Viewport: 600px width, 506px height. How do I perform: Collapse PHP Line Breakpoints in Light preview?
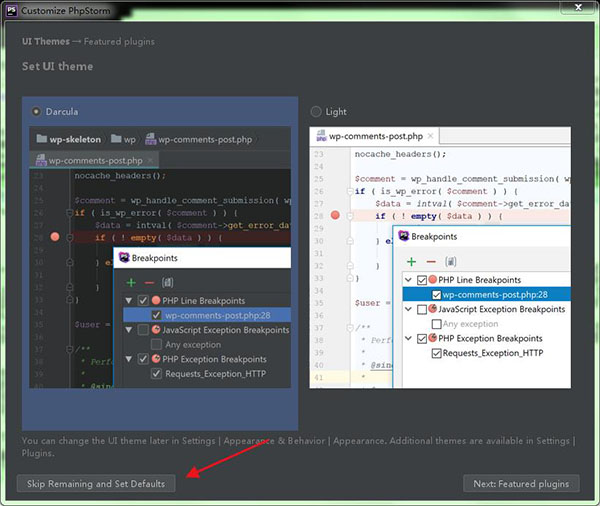408,280
